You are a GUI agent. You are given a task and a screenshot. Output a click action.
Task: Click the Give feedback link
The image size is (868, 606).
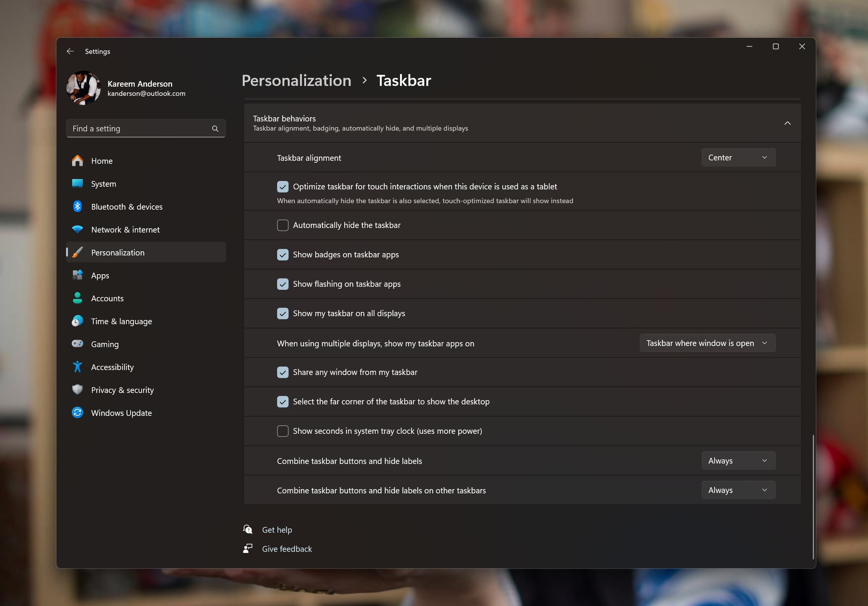click(x=287, y=549)
